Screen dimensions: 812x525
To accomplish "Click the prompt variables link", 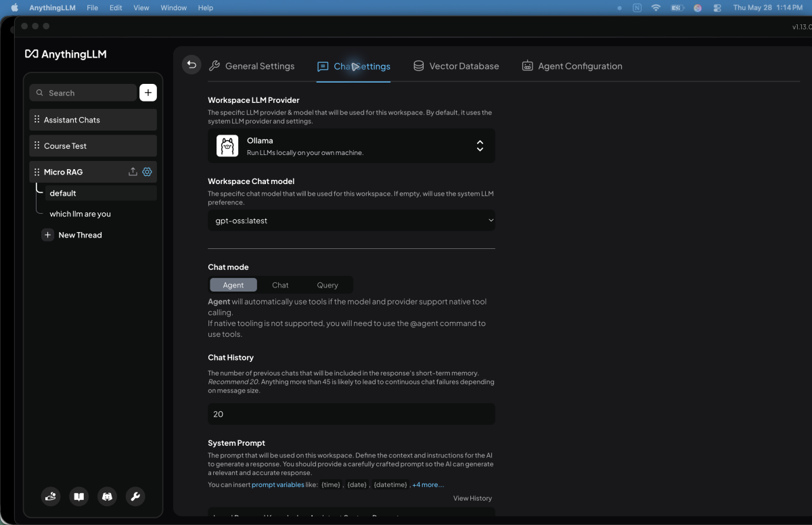I will coord(278,484).
